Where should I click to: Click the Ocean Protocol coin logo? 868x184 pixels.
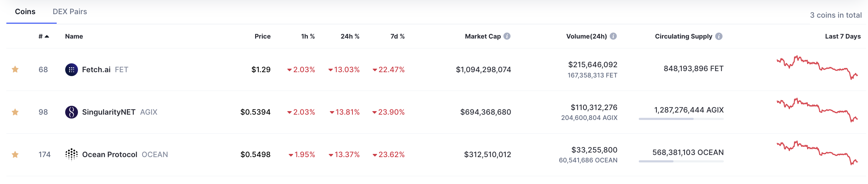point(72,155)
